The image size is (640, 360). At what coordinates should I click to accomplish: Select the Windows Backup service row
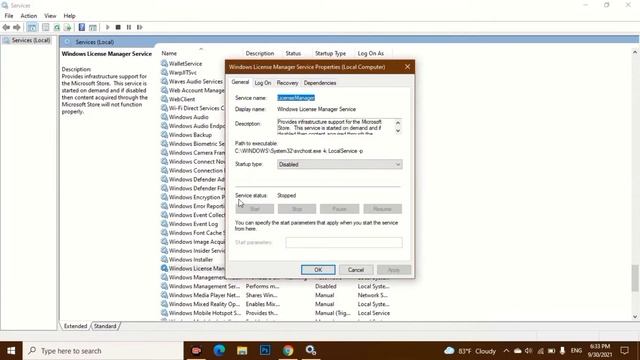[190, 135]
